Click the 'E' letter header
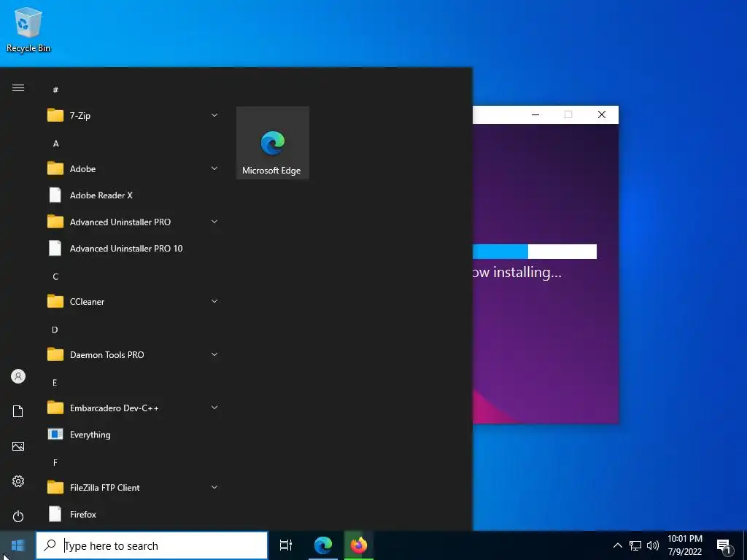The height and width of the screenshot is (560, 747). tap(55, 382)
